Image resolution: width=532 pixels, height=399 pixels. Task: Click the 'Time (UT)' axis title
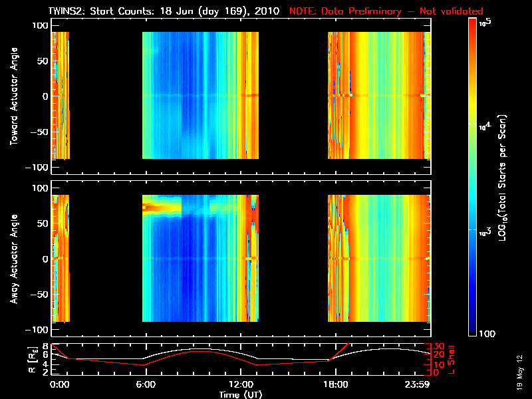[241, 394]
